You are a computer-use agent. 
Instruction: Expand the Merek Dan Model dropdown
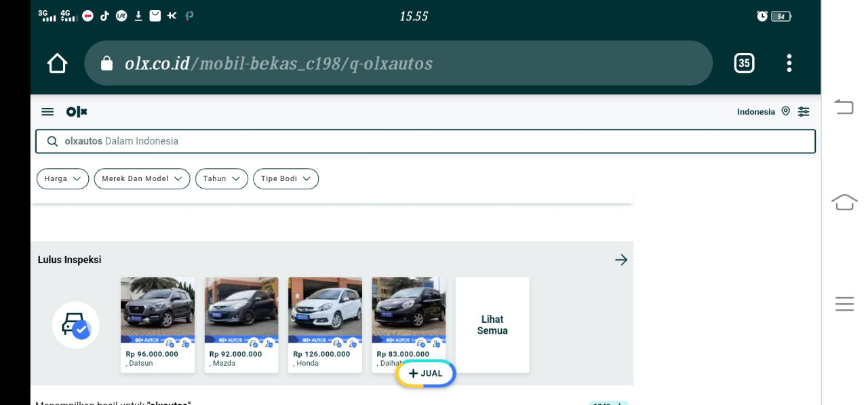142,178
